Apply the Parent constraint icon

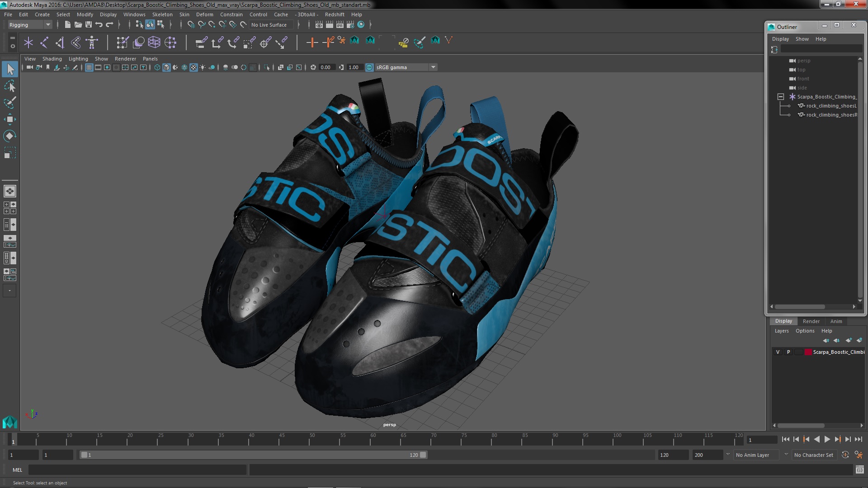tap(201, 42)
